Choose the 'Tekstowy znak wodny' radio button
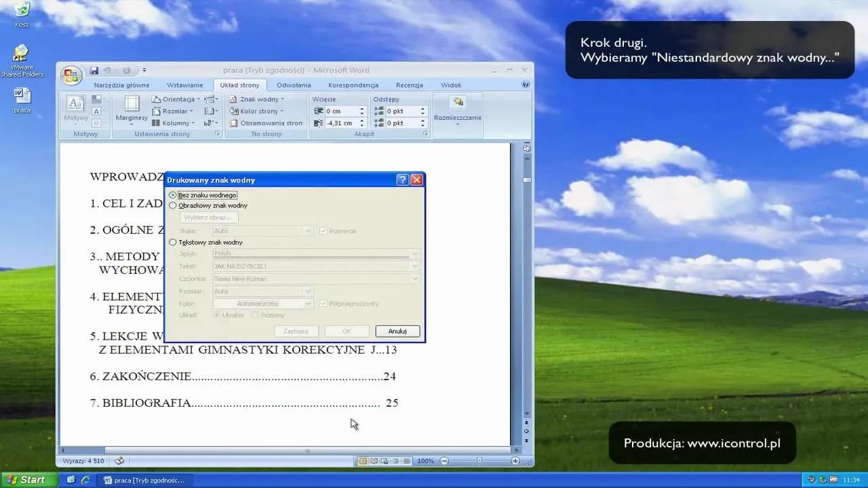Screen dimensions: 868x488 coord(173,242)
